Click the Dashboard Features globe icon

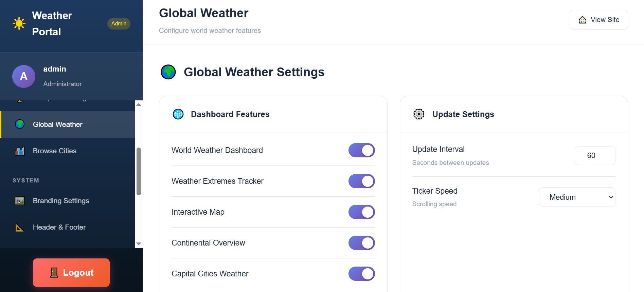(178, 114)
